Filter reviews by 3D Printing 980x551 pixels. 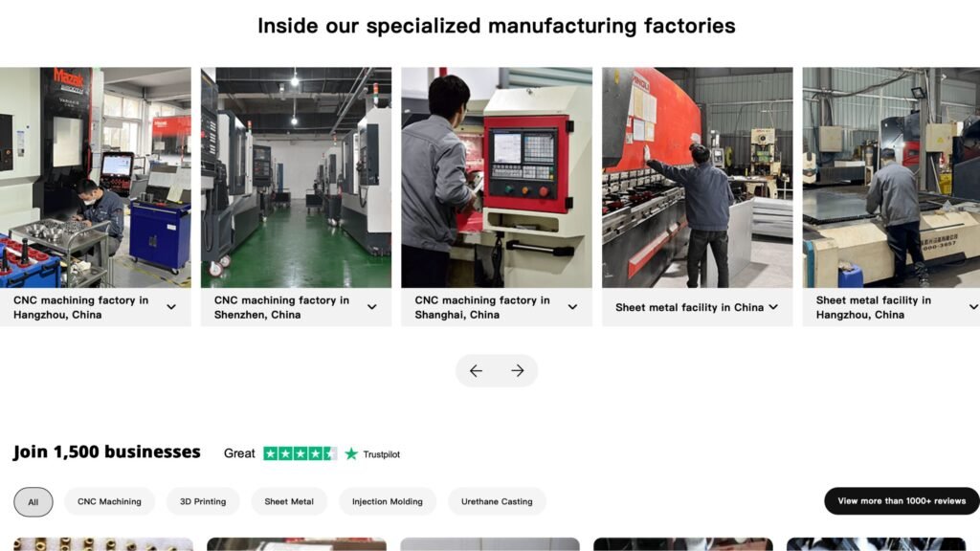click(203, 501)
